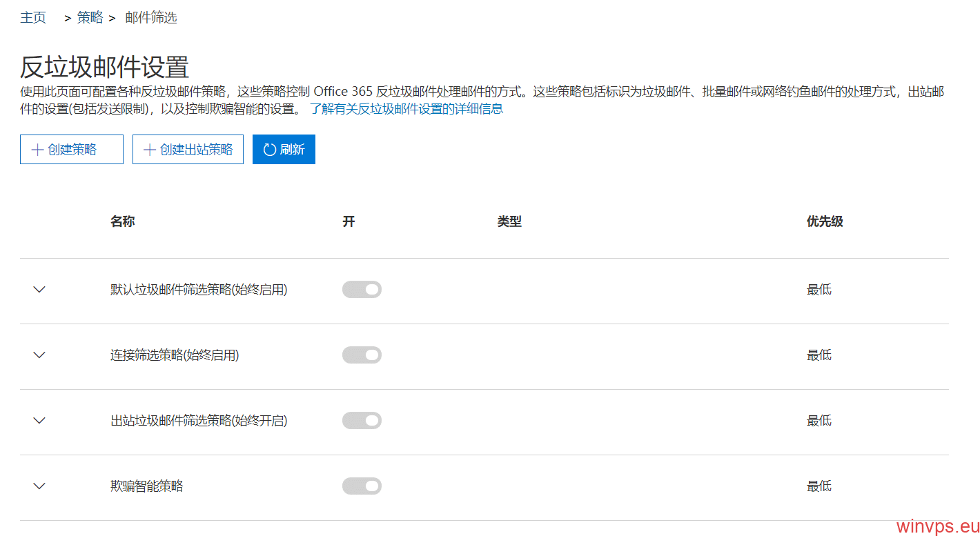980x536 pixels.
Task: Toggle the 连接筛选策略 switch
Action: [362, 355]
